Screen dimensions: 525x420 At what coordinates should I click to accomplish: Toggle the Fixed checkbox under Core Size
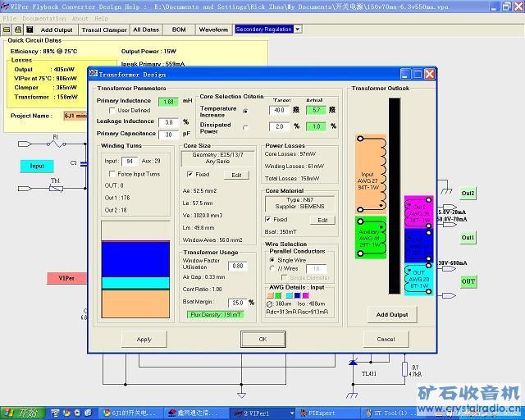pyautogui.click(x=190, y=174)
